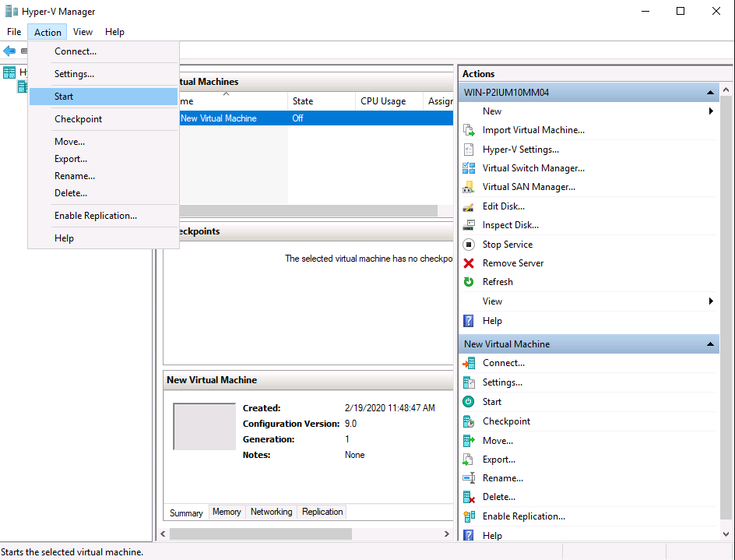This screenshot has width=735, height=560.
Task: Click the Inspect Disk icon
Action: [469, 225]
